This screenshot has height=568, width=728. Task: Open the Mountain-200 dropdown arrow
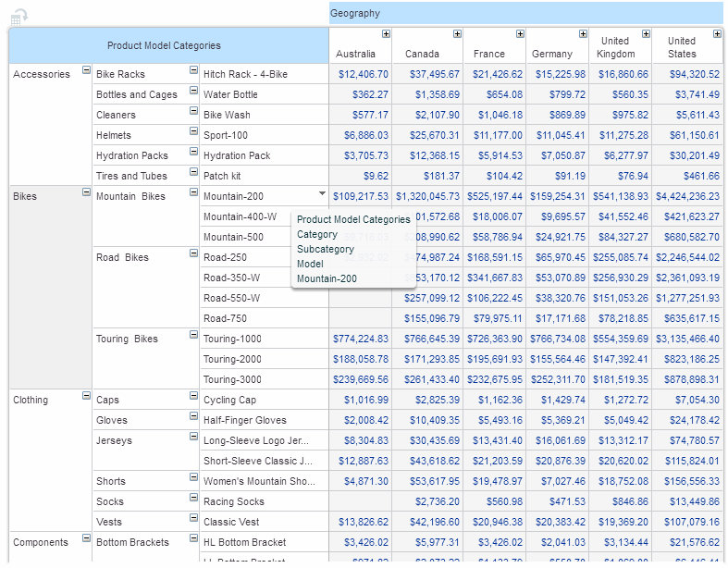coord(322,194)
